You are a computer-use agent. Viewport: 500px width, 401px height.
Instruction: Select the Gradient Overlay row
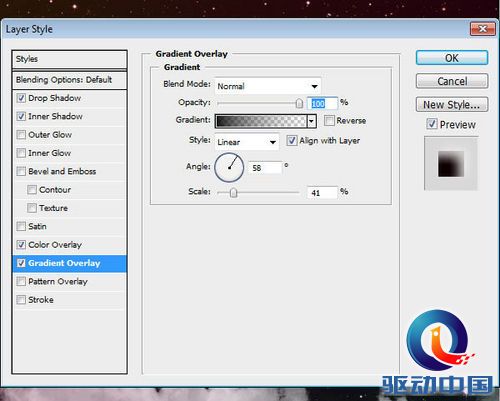(69, 263)
